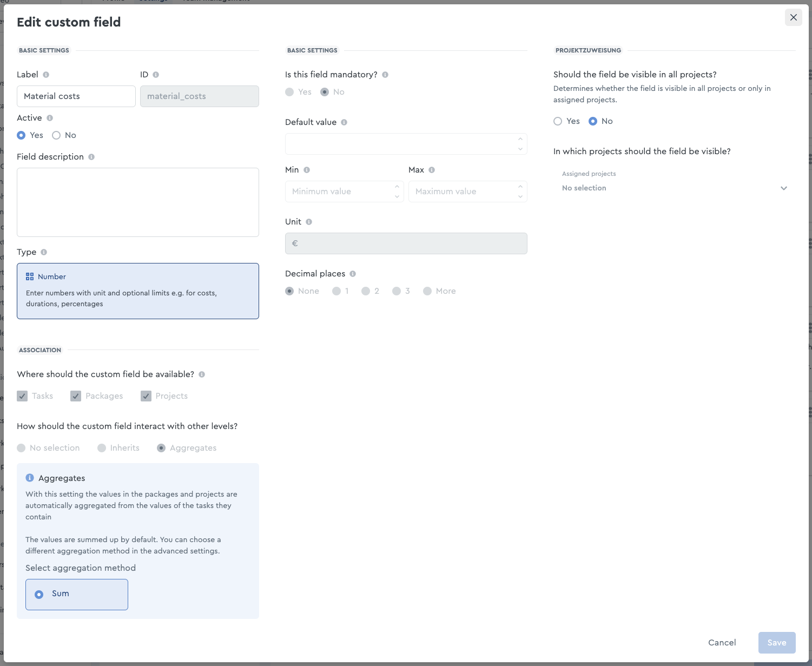812x666 pixels.
Task: Select Yes for visible in all projects
Action: [558, 121]
